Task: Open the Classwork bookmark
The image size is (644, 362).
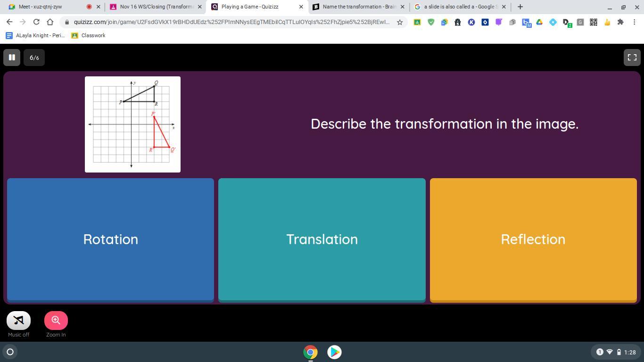Action: pyautogui.click(x=88, y=35)
